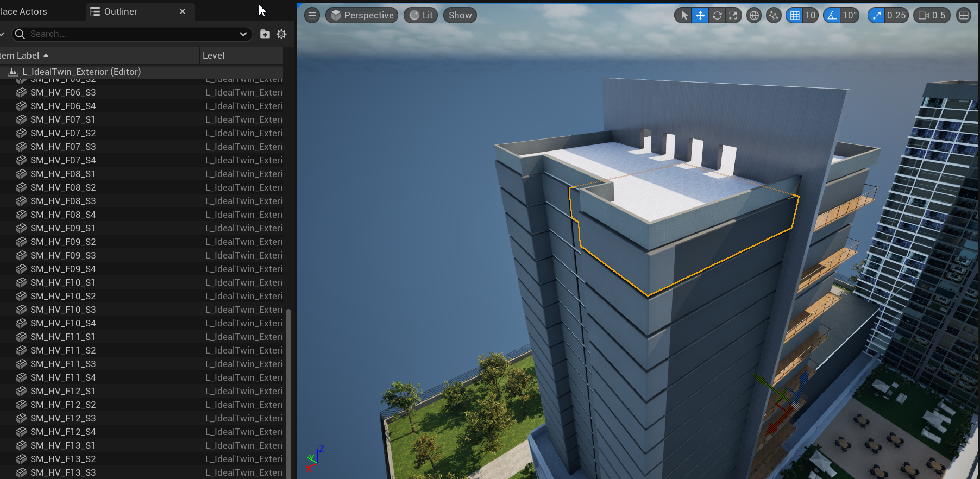Open the grid snap size 10 dropdown
Viewport: 980px width, 479px height.
[811, 15]
